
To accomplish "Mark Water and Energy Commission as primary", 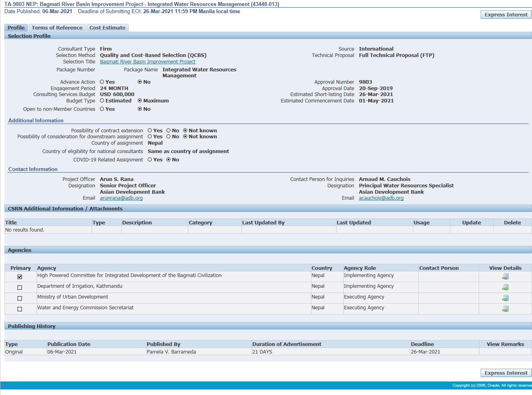I will click(20, 309).
